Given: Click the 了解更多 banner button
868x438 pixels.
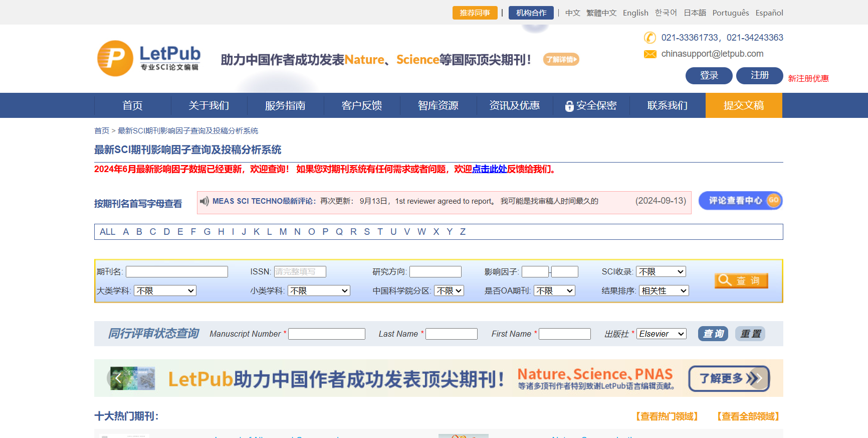Looking at the screenshot, I should pyautogui.click(x=729, y=378).
